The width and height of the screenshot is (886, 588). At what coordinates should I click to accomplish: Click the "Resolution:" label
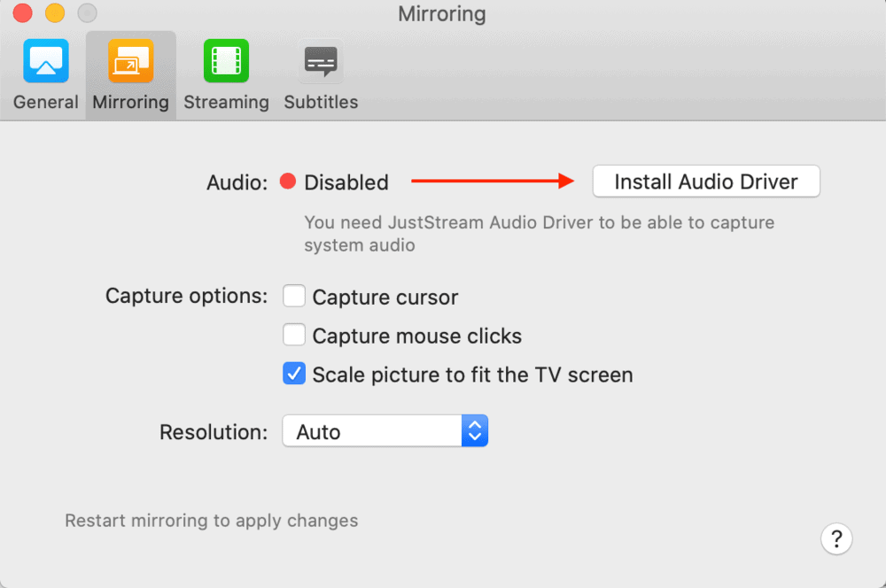214,432
